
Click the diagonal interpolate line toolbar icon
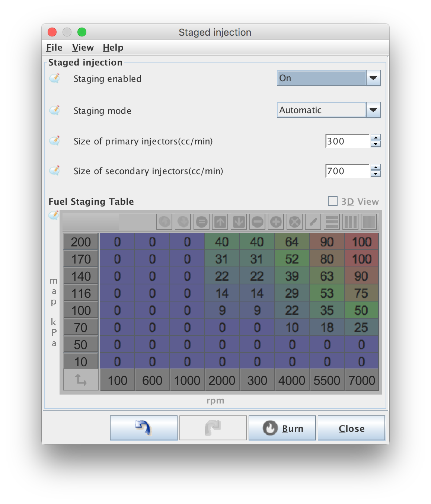313,222
